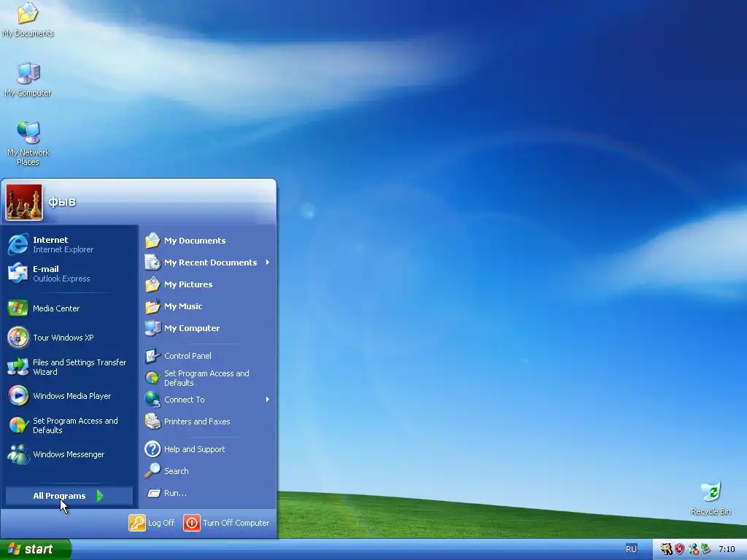Open My Music folder icon
747x560 pixels.
click(152, 306)
